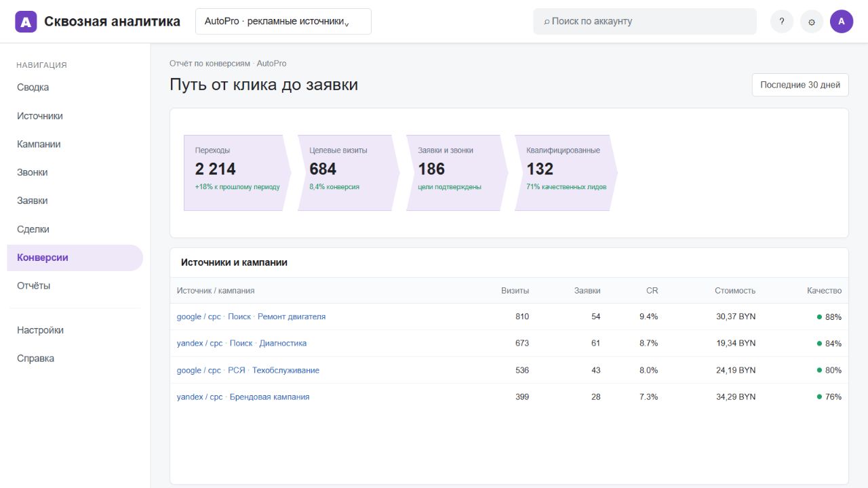Open settings via the gear icon

[812, 21]
